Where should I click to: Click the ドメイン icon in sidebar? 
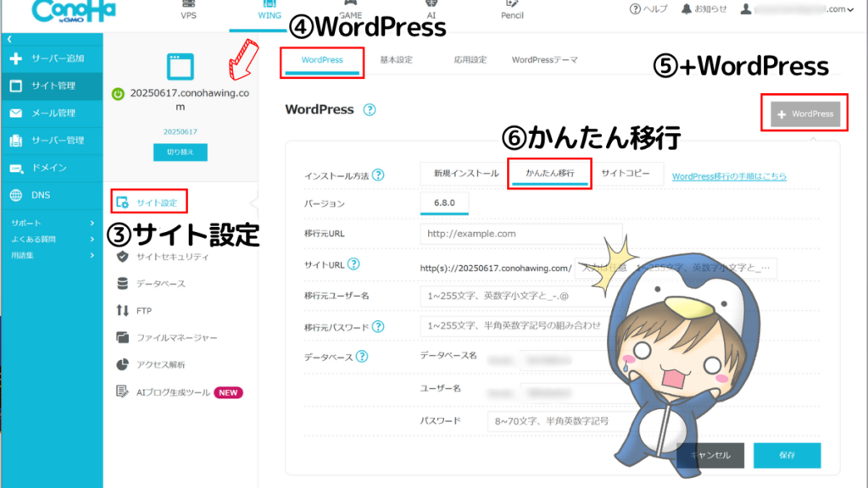tap(16, 169)
